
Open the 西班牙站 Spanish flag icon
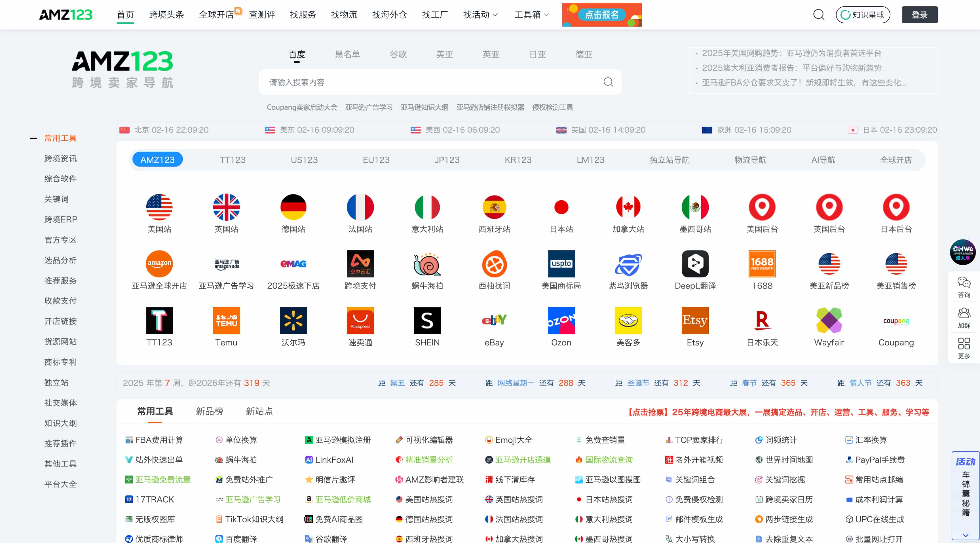coord(494,207)
